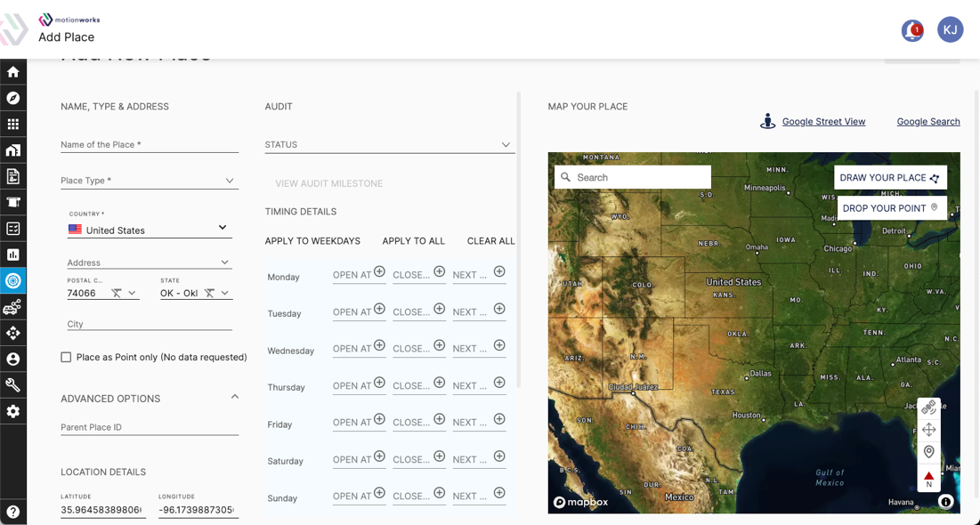The width and height of the screenshot is (980, 525).
Task: Click the location pin icon on map
Action: coord(928,452)
